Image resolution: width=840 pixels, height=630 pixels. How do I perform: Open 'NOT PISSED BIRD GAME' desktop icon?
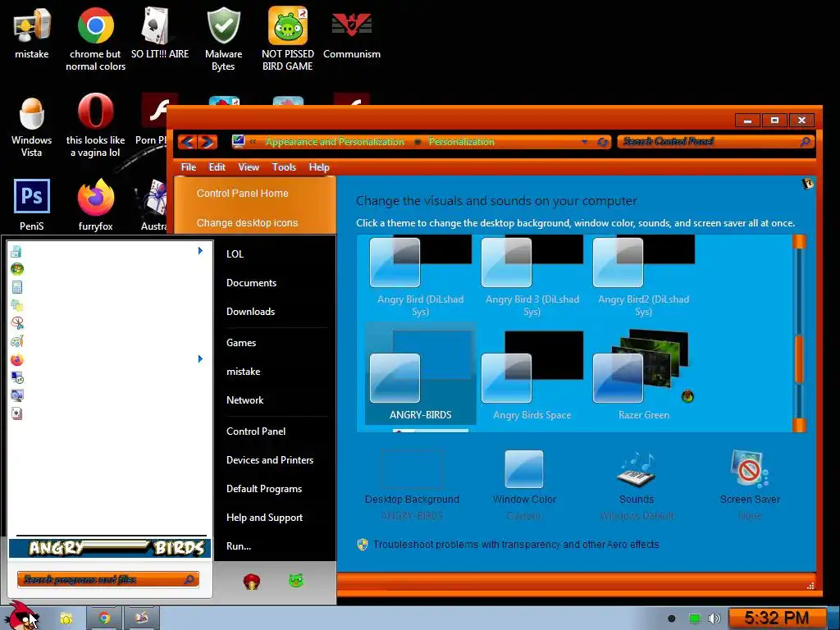coord(288,39)
